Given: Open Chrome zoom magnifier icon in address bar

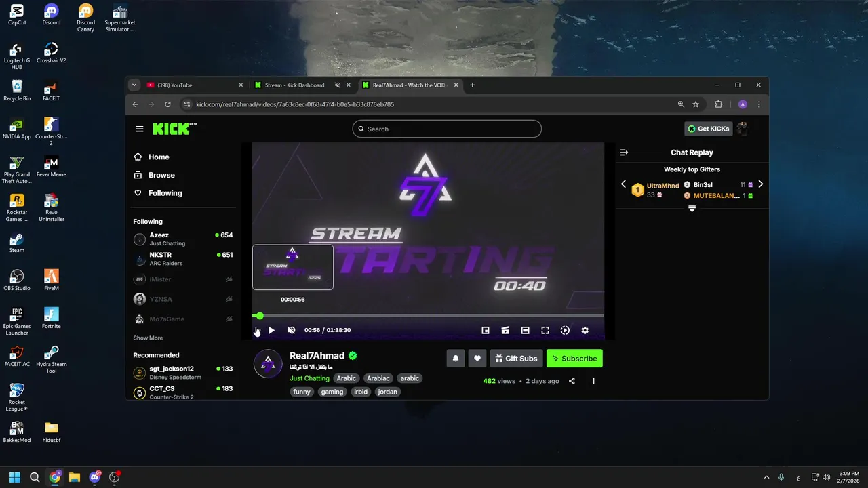Looking at the screenshot, I should tap(681, 104).
